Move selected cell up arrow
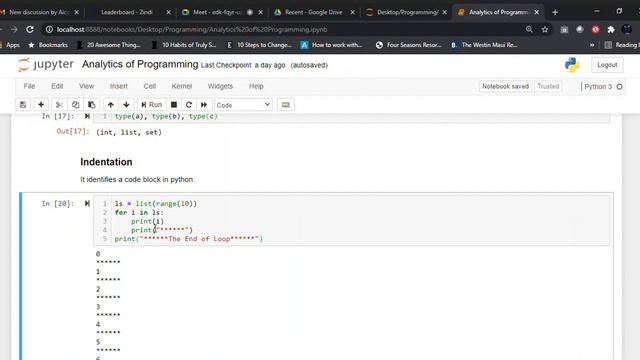This screenshot has height=360, width=640. tap(111, 105)
